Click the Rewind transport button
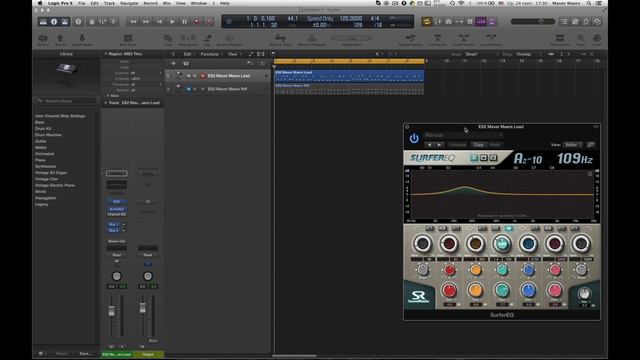Screen dimensions: 640x360 point(133,22)
